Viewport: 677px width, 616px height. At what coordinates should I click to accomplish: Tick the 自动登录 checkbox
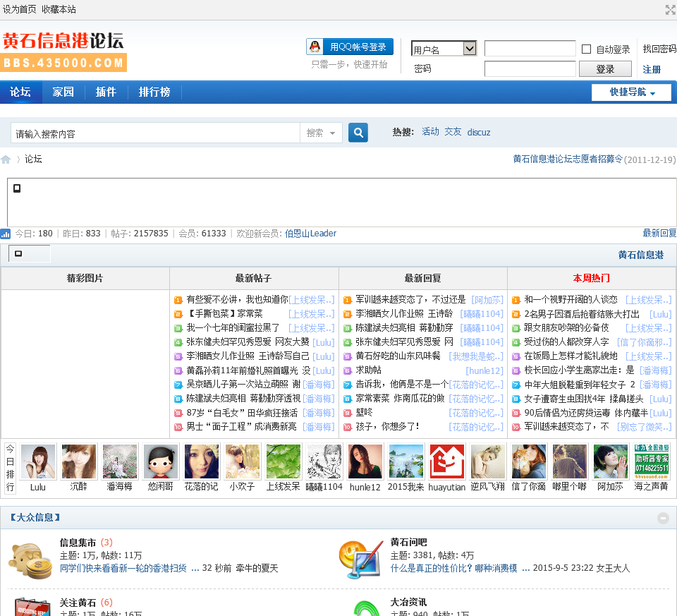586,49
